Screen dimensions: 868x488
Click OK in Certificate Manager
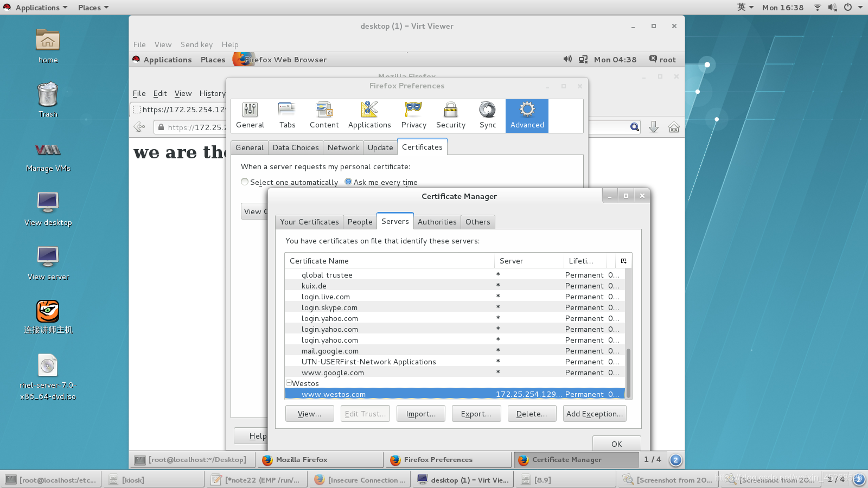pyautogui.click(x=616, y=444)
